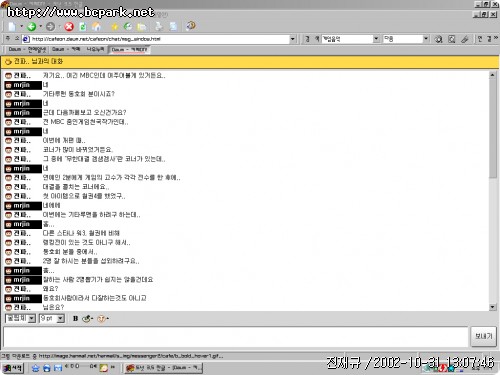The width and height of the screenshot is (500, 375).
Task: Click the page zoom icon right of search
Action: click(452, 39)
